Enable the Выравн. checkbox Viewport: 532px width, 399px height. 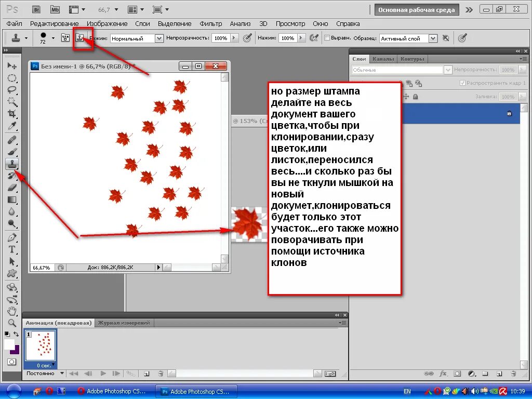click(327, 38)
